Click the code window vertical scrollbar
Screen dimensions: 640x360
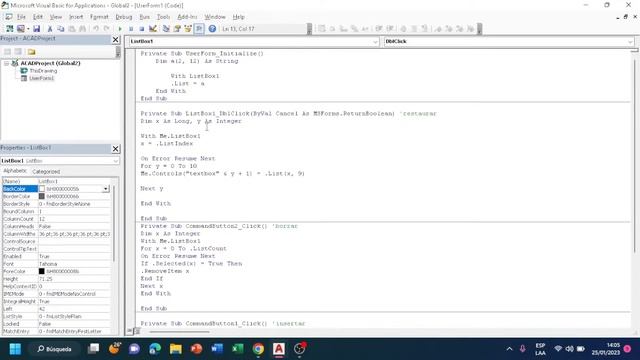click(x=635, y=155)
